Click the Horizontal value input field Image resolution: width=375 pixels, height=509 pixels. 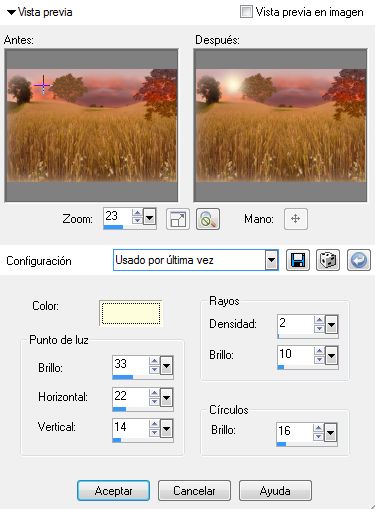coord(130,396)
